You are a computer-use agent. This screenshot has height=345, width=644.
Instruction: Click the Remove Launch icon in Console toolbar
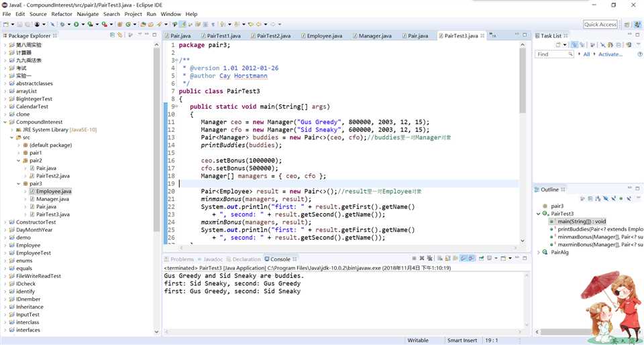coord(422,259)
